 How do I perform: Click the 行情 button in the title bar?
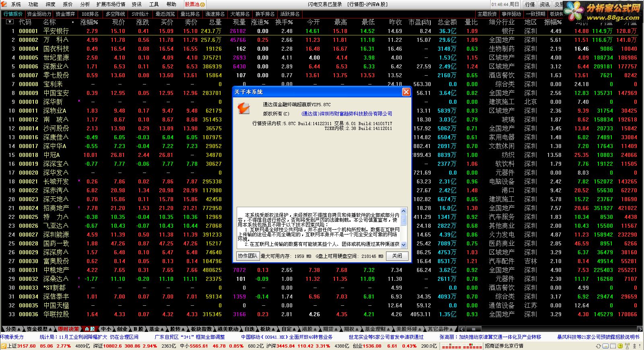(x=530, y=4)
